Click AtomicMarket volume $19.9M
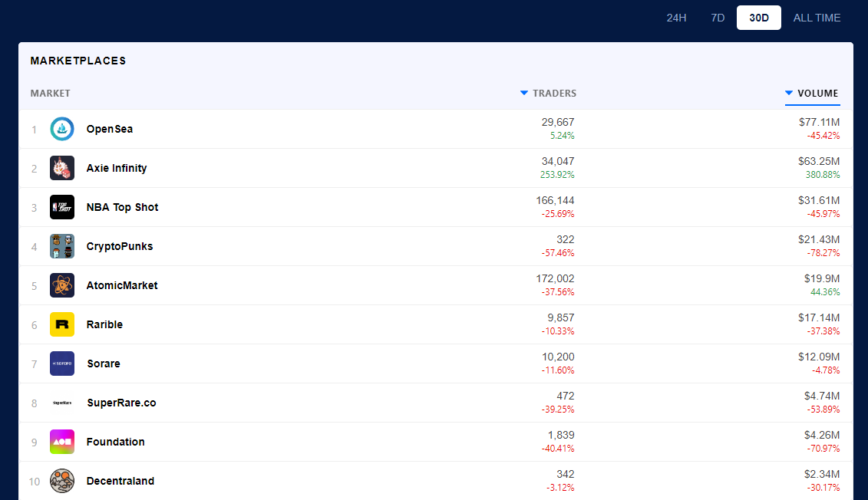Viewport: 868px width, 500px height. point(822,279)
